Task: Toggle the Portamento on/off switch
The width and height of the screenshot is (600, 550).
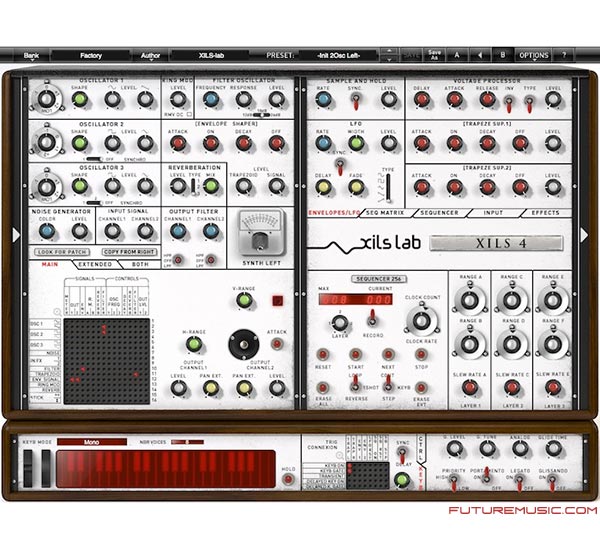Action: [486, 475]
